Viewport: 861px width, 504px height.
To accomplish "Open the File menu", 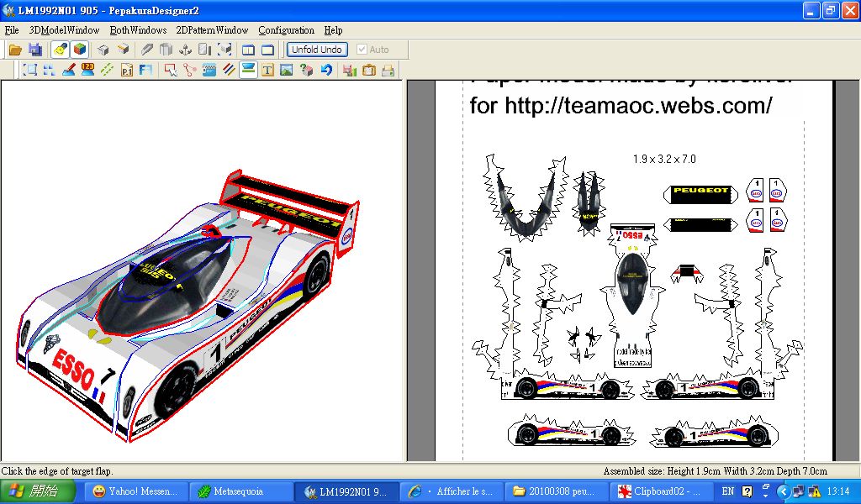I will pos(12,30).
